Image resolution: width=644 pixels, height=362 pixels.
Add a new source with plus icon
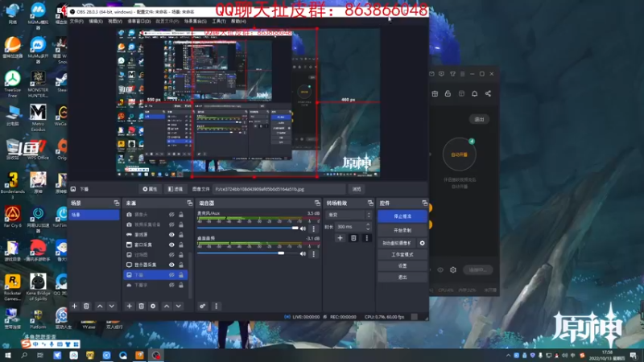(130, 306)
